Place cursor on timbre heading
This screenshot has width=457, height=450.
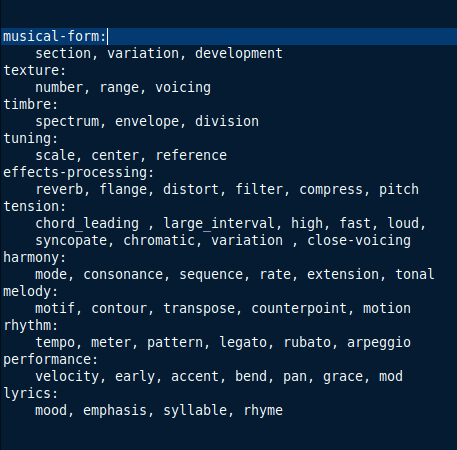[x=31, y=104]
